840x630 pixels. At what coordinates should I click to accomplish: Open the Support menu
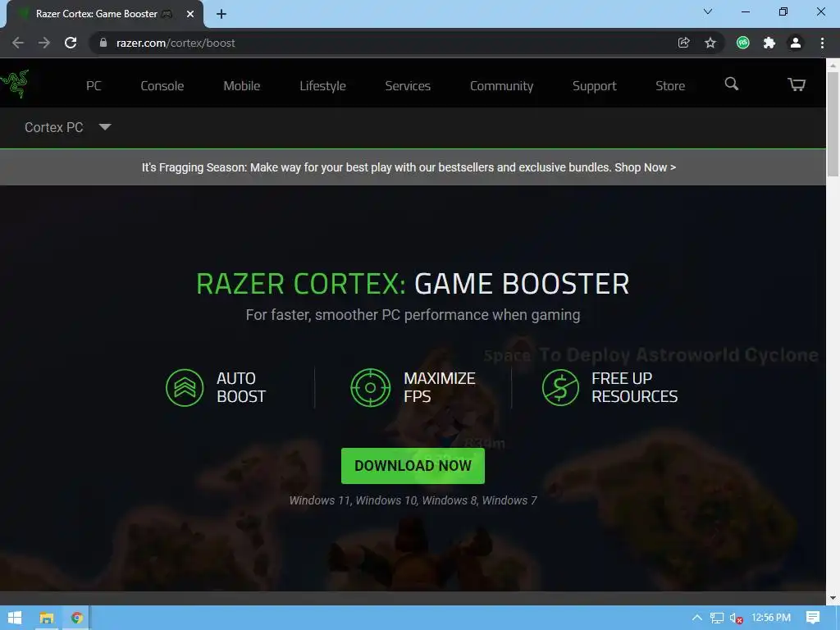[594, 86]
